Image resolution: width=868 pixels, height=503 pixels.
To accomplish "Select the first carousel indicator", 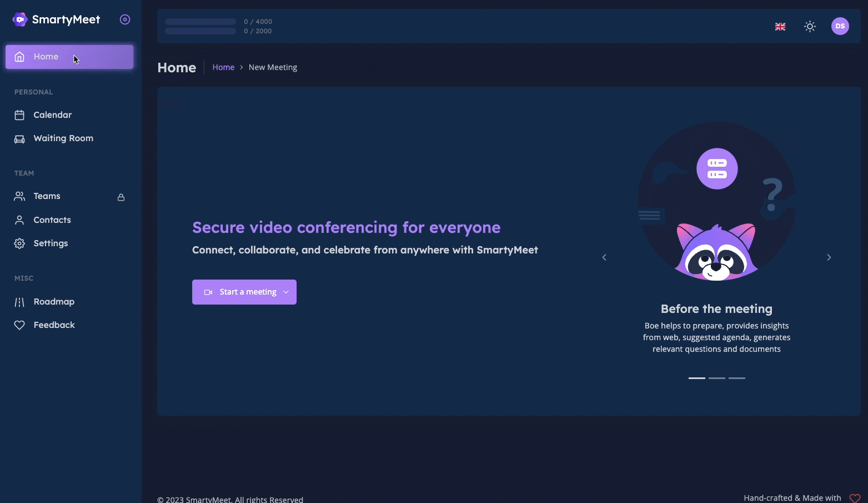I will pyautogui.click(x=697, y=378).
